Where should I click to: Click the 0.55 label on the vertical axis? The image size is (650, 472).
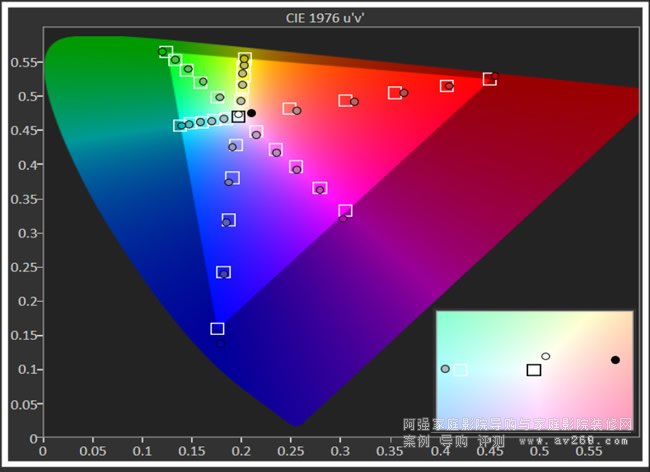tap(21, 62)
